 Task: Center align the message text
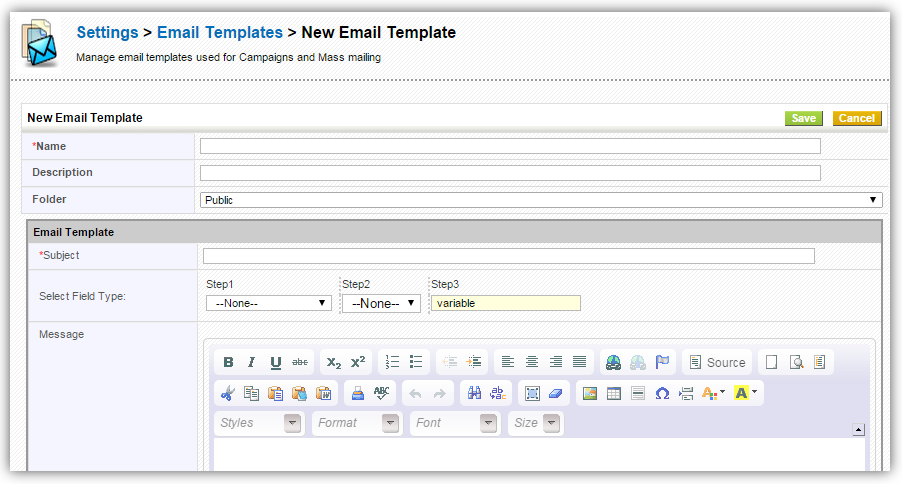point(532,362)
